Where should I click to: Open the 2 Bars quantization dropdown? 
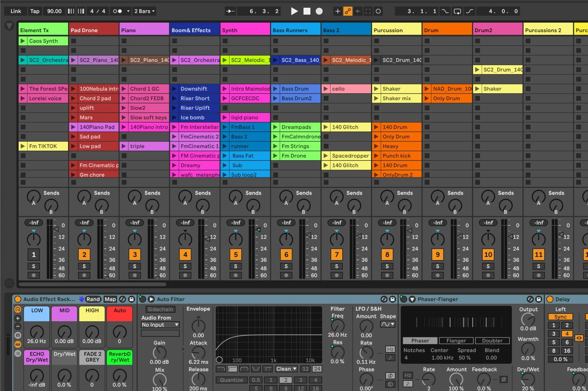coord(144,11)
